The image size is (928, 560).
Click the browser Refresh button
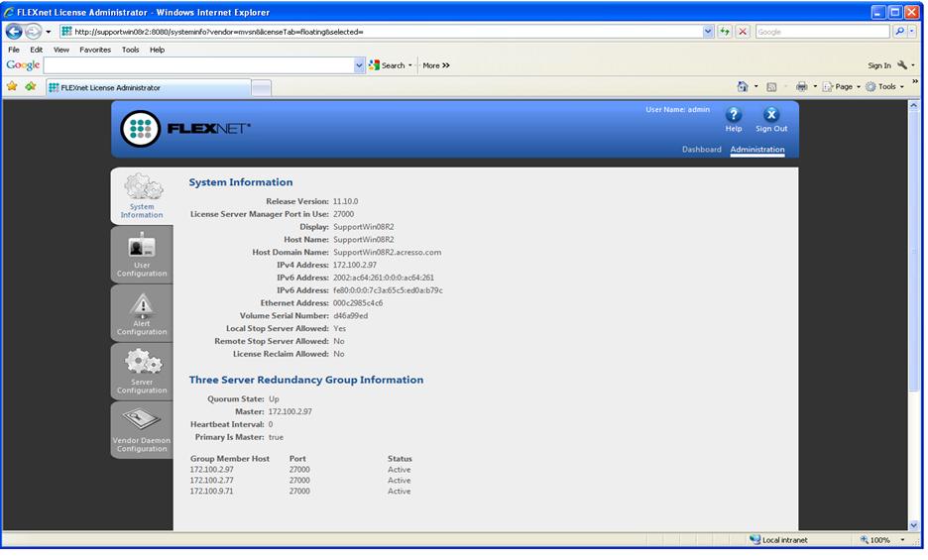click(x=725, y=32)
